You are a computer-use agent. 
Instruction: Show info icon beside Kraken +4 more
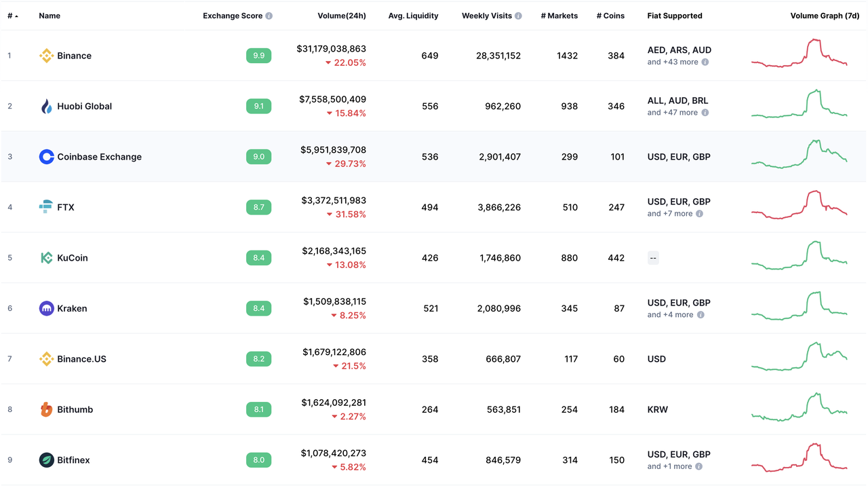coord(701,315)
